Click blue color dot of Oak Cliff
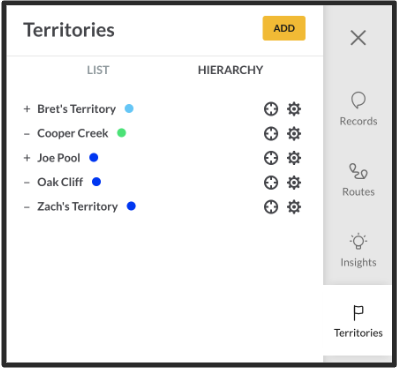Image resolution: width=397 pixels, height=368 pixels. (96, 182)
